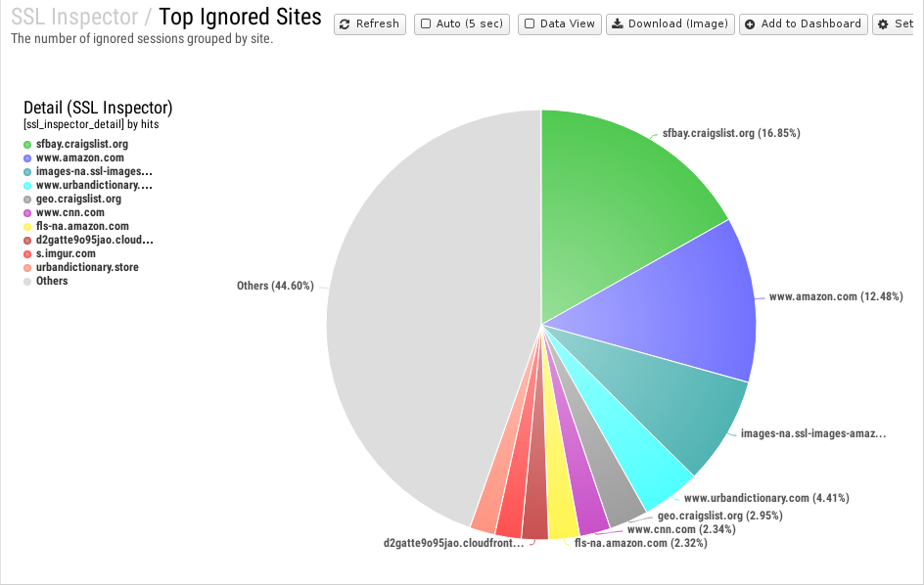The height and width of the screenshot is (585, 924).
Task: Click Download (Image) button
Action: click(670, 24)
